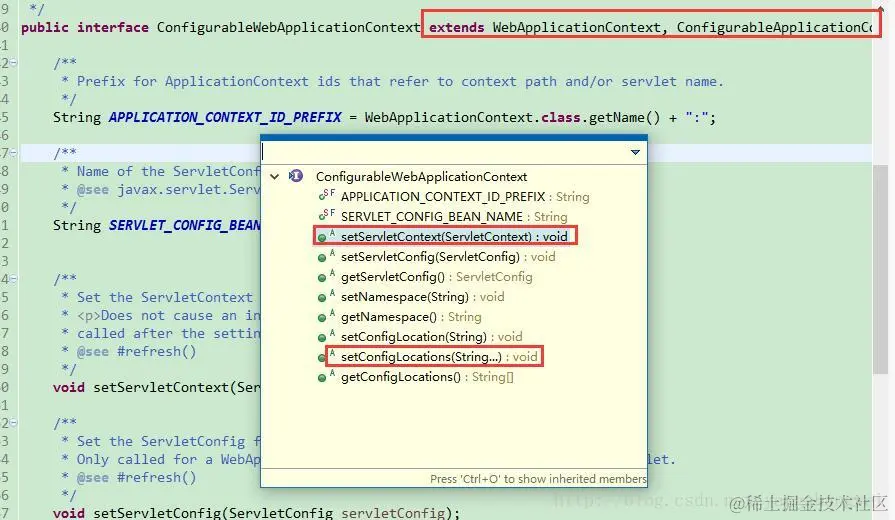Collapse the Javadoc fold above setServletContext
Screen dimensions: 895x520
[13, 279]
